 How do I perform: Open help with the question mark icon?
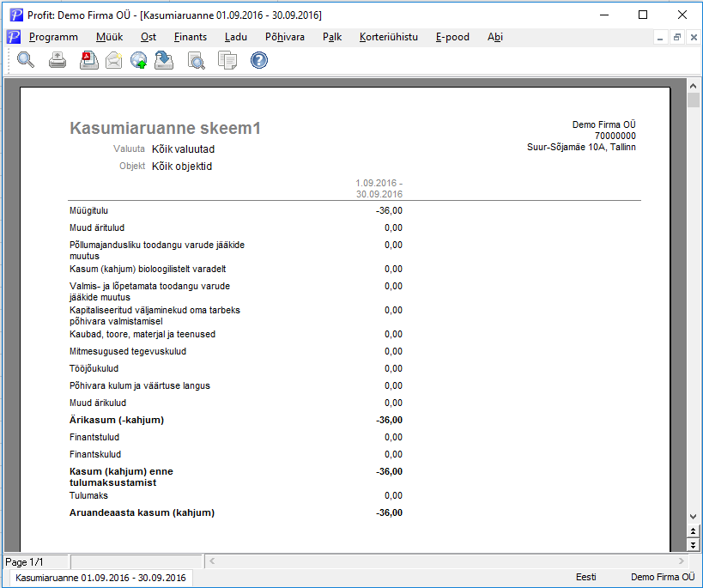[x=259, y=60]
